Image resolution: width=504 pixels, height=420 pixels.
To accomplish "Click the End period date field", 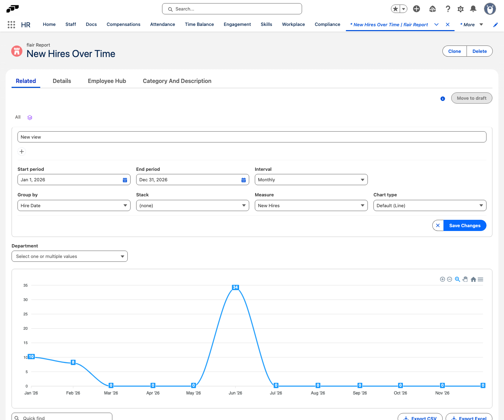I will click(192, 180).
